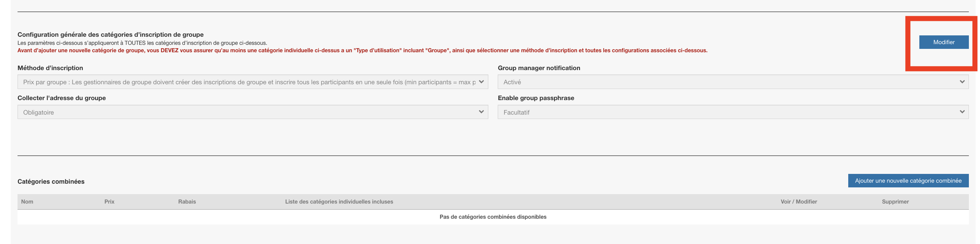Expand the Enable group passphrase dropdown

point(733,112)
